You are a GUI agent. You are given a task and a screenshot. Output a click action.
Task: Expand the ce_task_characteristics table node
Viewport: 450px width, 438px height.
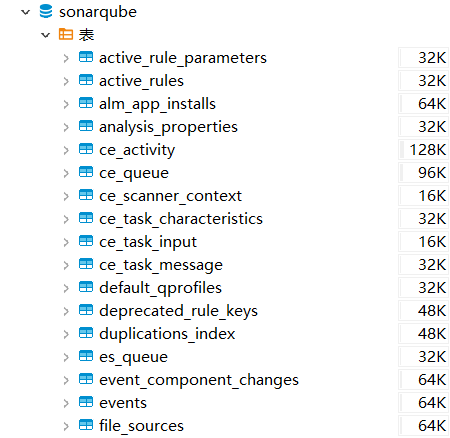tap(66, 219)
